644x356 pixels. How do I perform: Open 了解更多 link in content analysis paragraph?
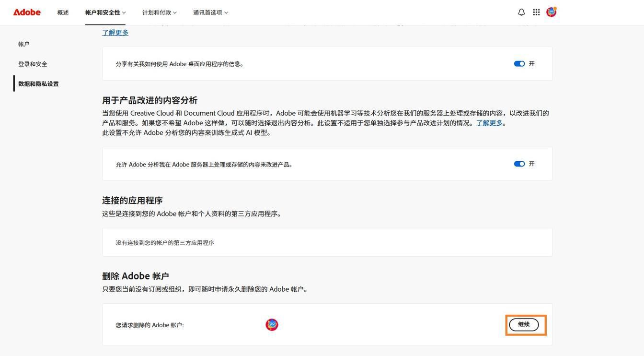click(489, 123)
